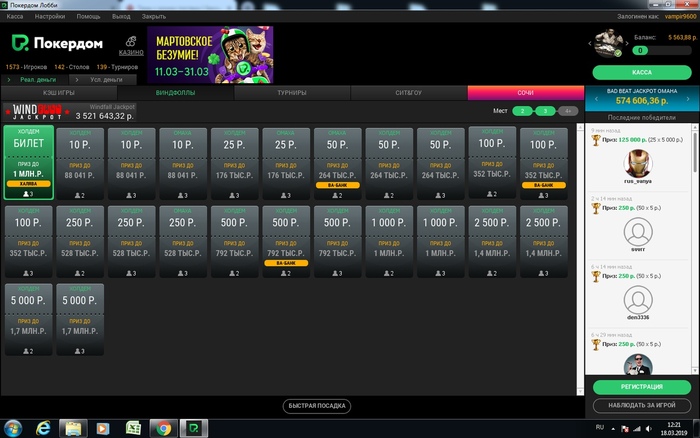700x438 pixels.
Task: Click winners list scroll up arrow
Action: click(695, 128)
